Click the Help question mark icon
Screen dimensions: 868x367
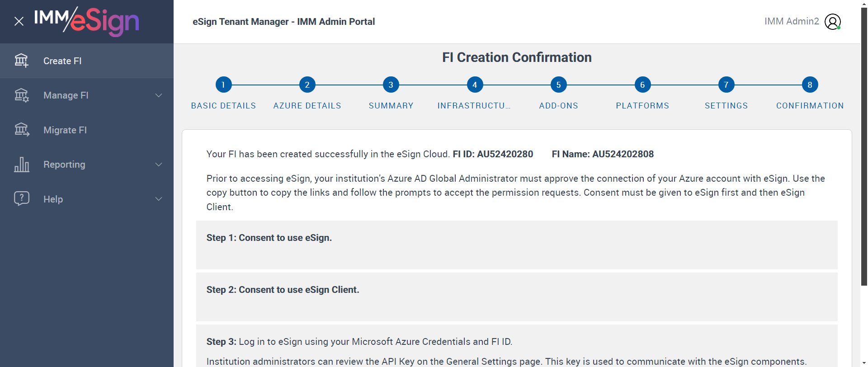pyautogui.click(x=21, y=199)
